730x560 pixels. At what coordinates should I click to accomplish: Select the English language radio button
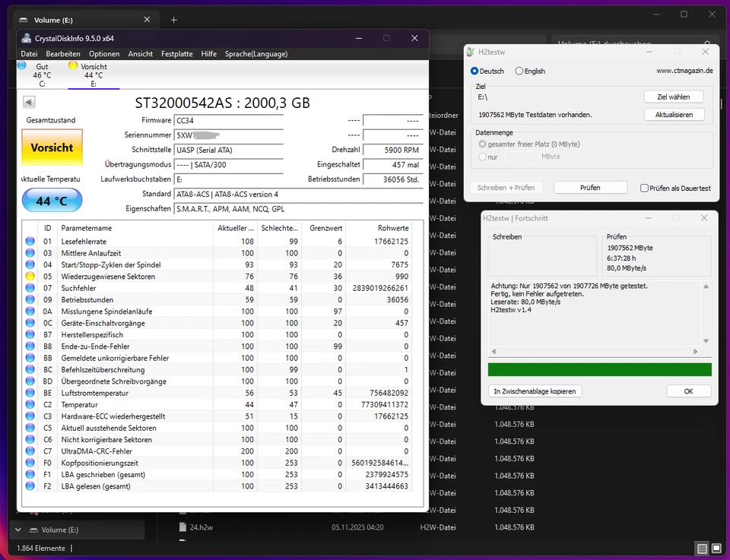pyautogui.click(x=519, y=71)
